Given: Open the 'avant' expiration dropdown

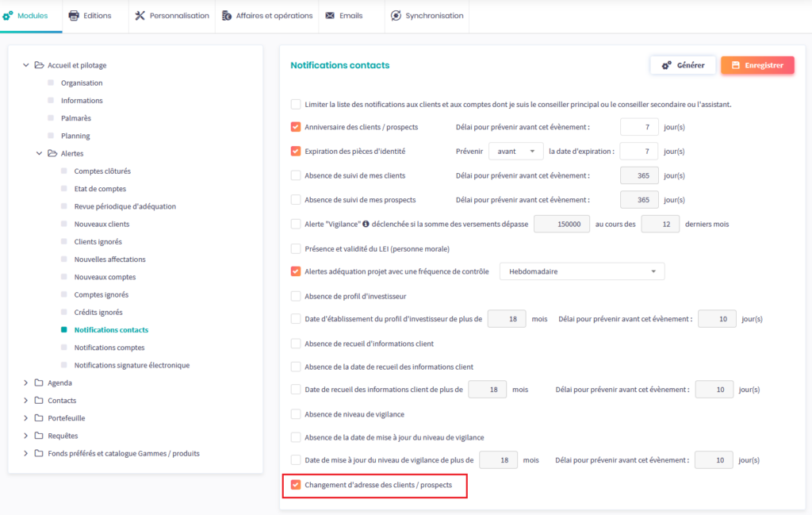Looking at the screenshot, I should tap(515, 151).
